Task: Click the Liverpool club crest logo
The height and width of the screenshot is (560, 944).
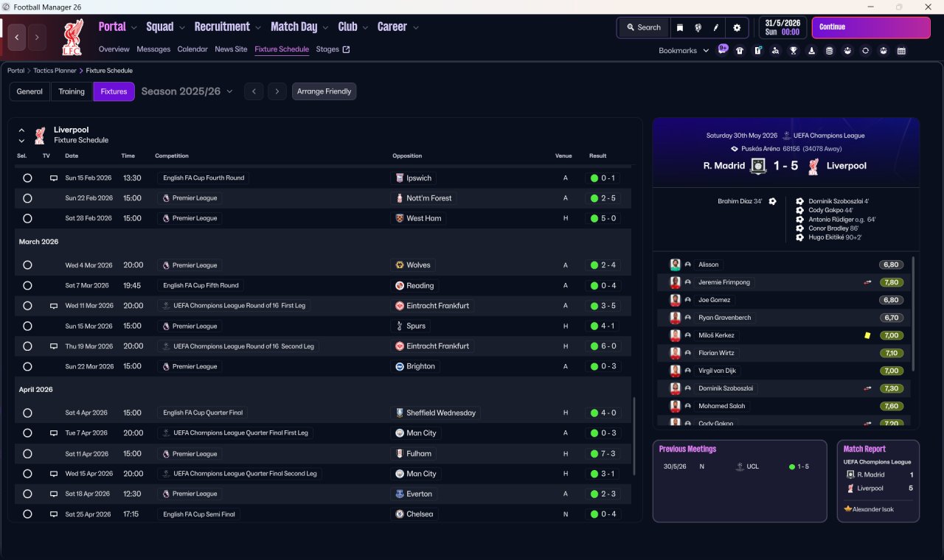Action: click(73, 37)
